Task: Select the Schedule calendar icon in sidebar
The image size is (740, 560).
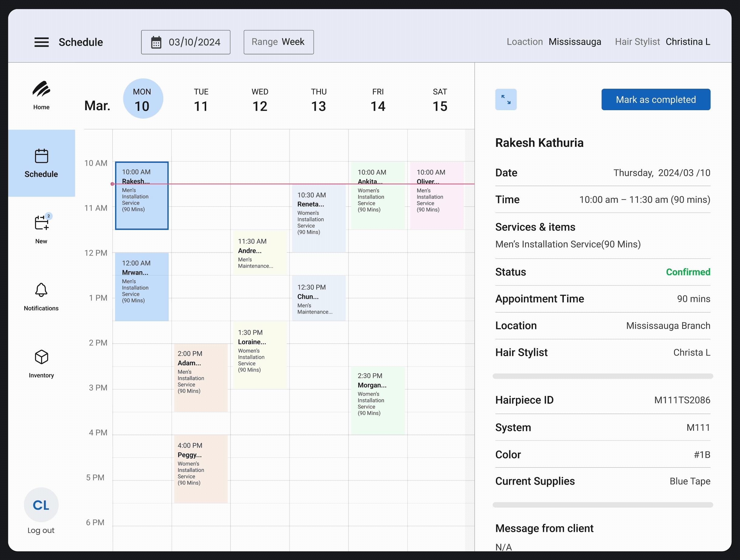Action: point(41,156)
